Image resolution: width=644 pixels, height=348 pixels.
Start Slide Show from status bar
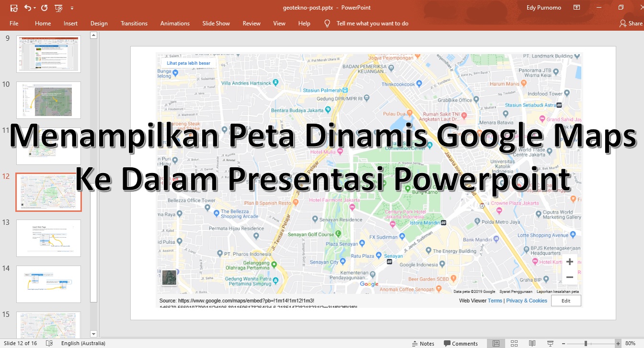pyautogui.click(x=550, y=343)
